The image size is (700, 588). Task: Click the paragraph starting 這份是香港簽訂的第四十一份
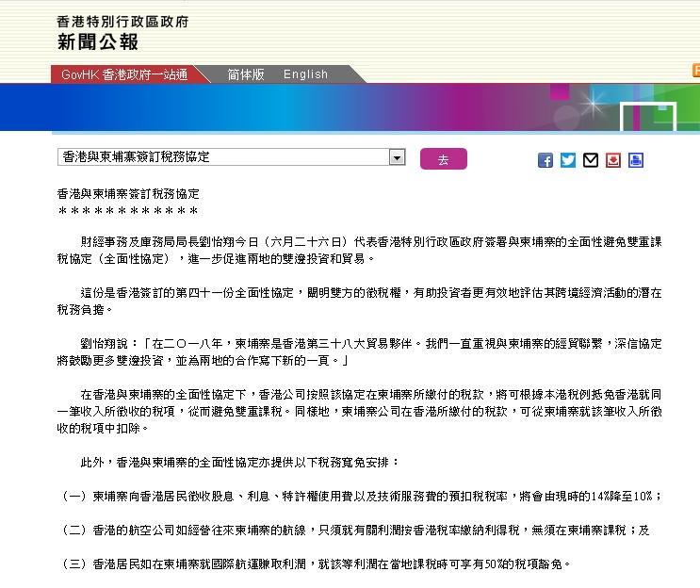click(359, 302)
